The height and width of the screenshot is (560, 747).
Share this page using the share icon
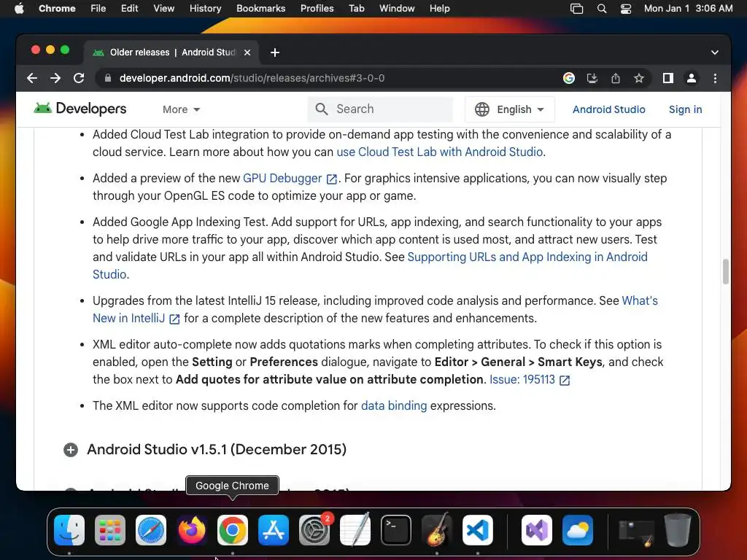[x=616, y=78]
